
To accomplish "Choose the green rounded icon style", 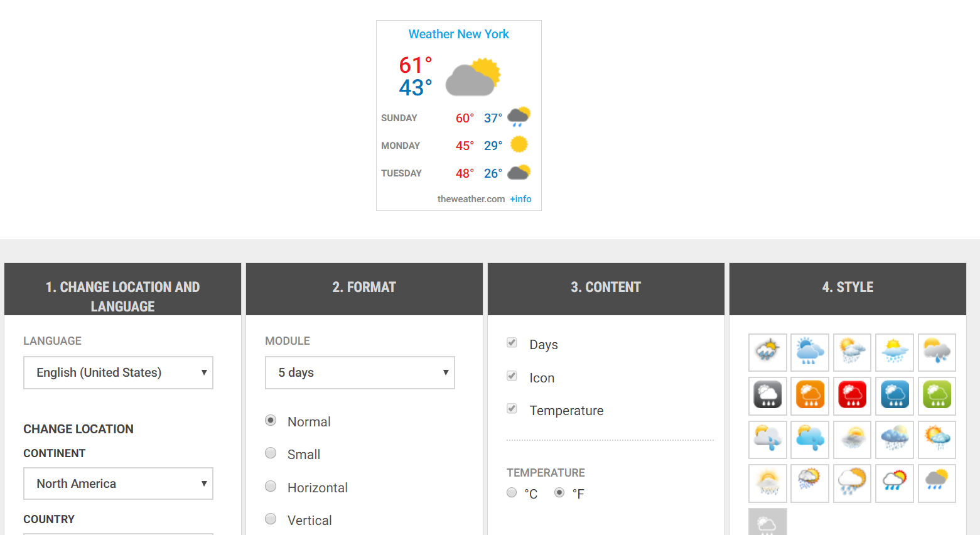I will click(x=937, y=396).
